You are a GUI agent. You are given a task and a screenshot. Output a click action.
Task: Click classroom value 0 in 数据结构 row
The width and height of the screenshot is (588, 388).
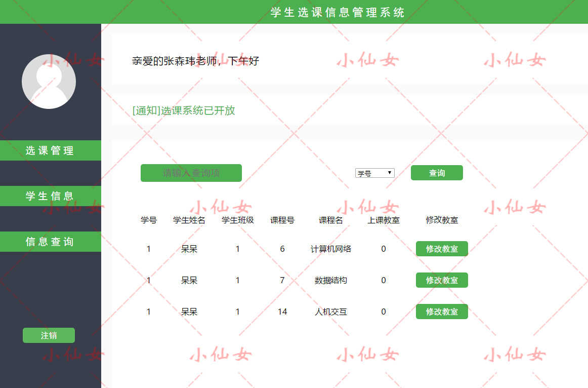[x=384, y=280]
